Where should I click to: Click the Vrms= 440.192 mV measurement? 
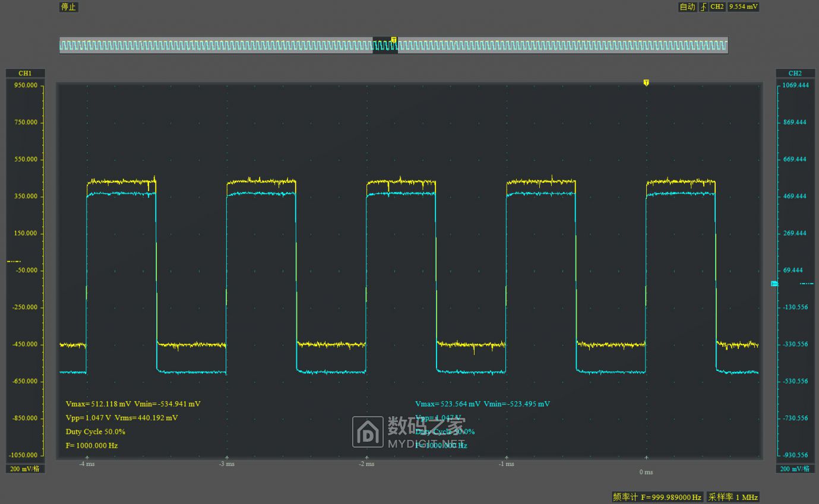(x=146, y=417)
